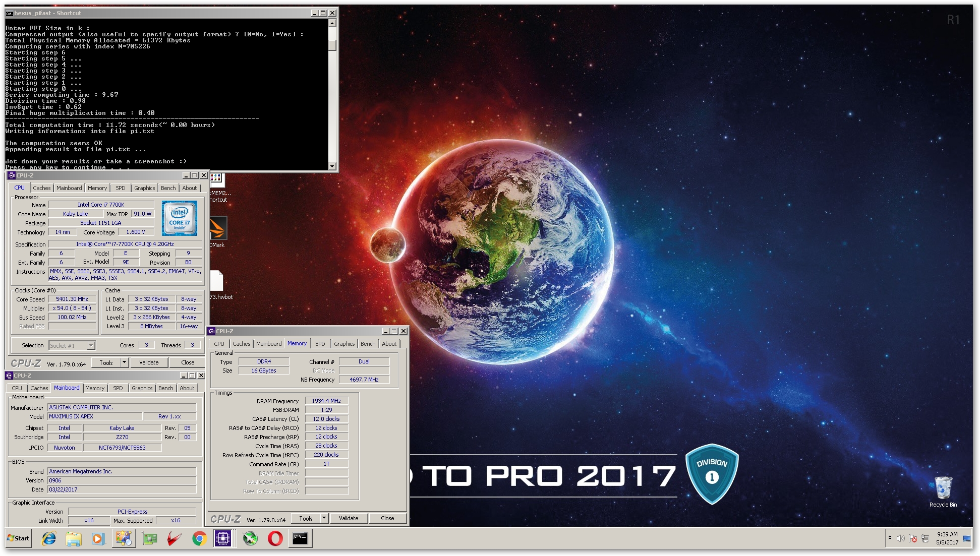Click DRAM Frequency value 1934.4 MHz
The image size is (980, 556).
(326, 401)
